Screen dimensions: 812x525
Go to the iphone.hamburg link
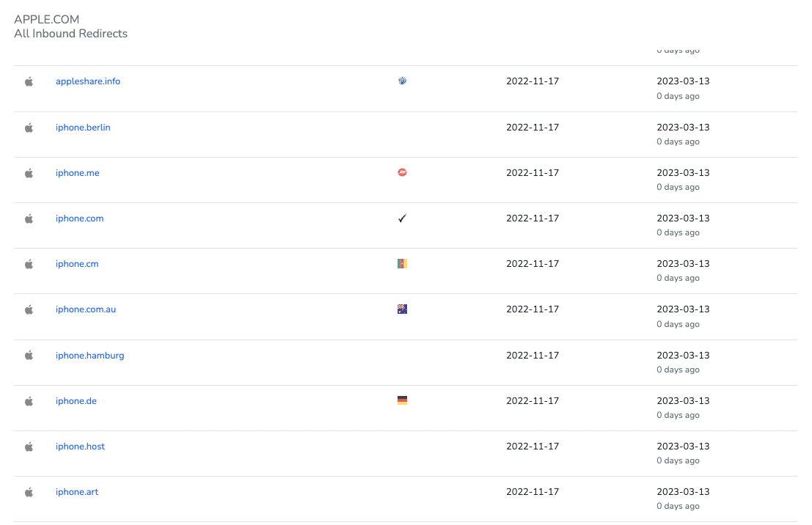90,356
